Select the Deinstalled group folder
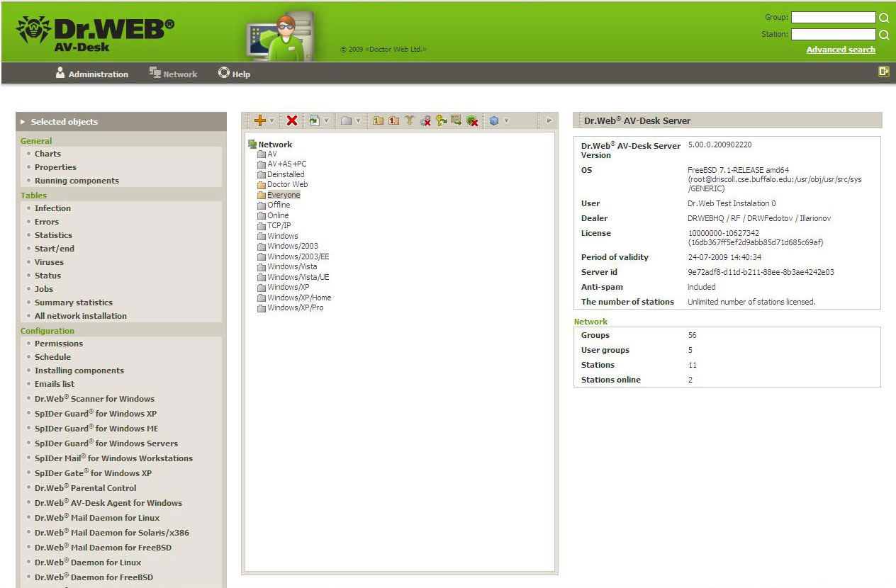The width and height of the screenshot is (896, 588). pyautogui.click(x=281, y=174)
